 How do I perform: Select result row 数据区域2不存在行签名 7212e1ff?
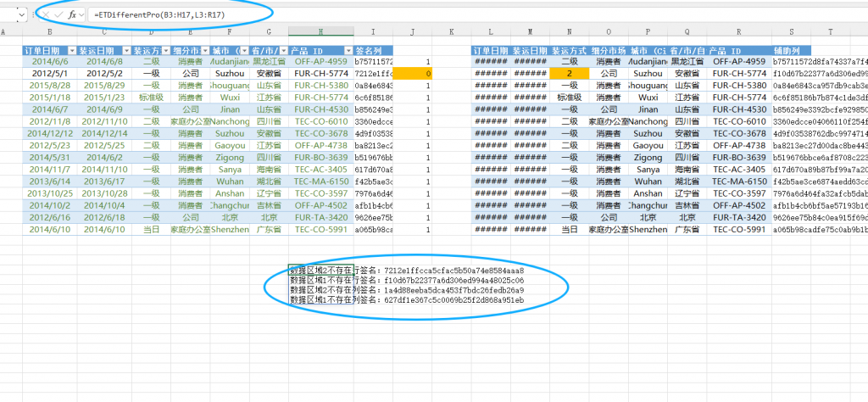pos(407,271)
